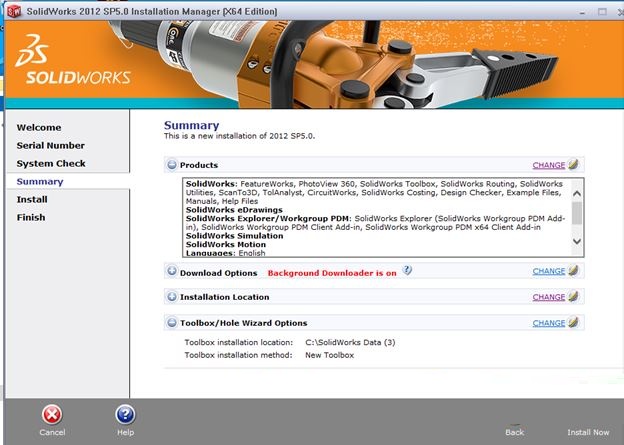624x445 pixels.
Task: Click CHANGE link for Products
Action: (x=549, y=165)
